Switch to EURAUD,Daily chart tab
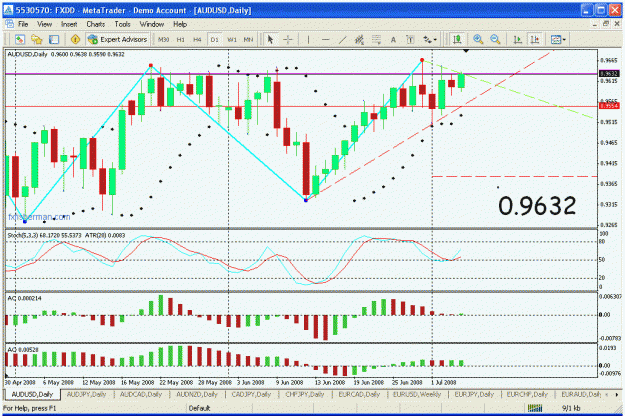625x416 pixels. [x=581, y=394]
